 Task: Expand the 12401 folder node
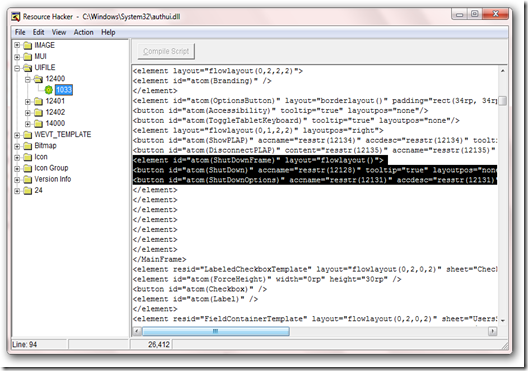coord(28,101)
